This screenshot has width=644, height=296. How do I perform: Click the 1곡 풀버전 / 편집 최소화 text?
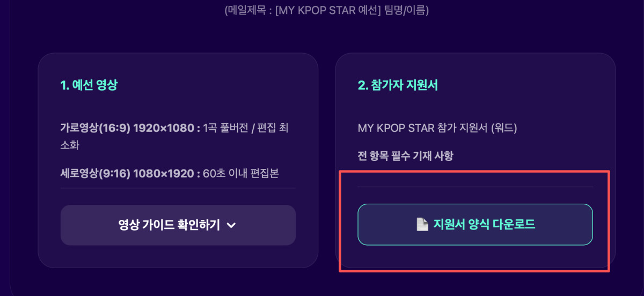coord(175,137)
